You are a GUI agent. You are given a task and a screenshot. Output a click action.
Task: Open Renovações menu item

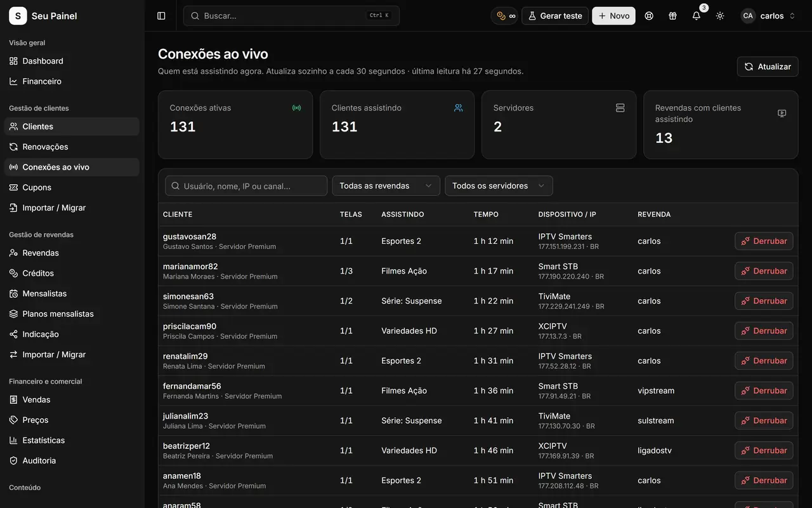point(72,147)
